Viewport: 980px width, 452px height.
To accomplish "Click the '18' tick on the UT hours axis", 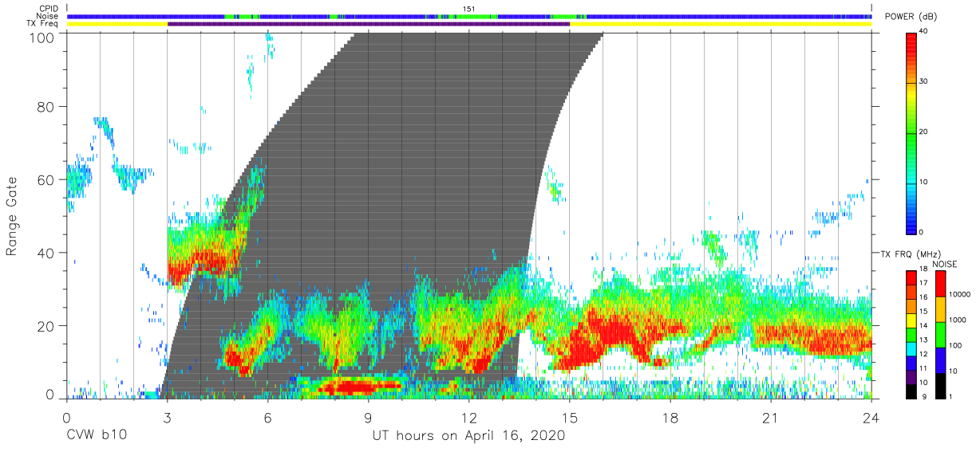I will click(670, 417).
